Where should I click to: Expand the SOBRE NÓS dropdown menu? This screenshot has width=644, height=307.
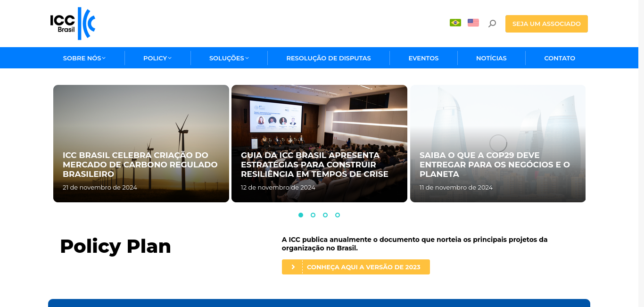[x=84, y=58]
